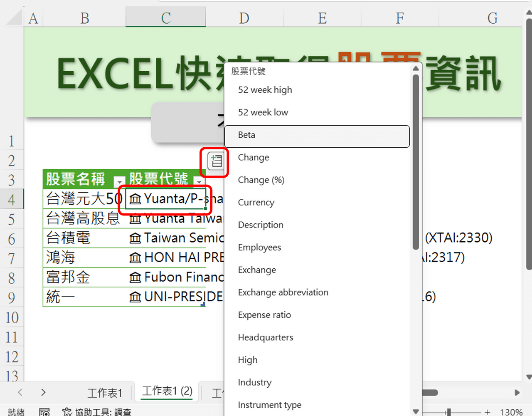Switch to the 工作表1 sheet tab
This screenshot has height=416, width=532.
pyautogui.click(x=105, y=392)
